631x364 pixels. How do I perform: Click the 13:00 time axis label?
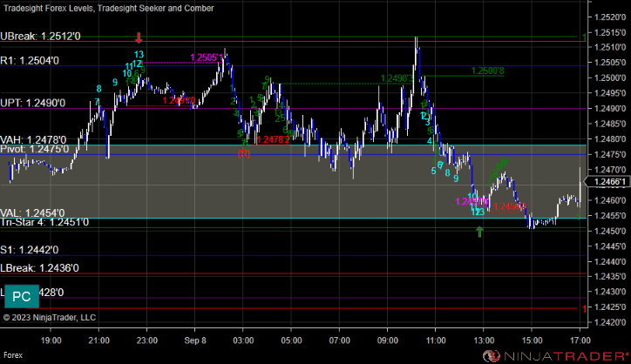484,340
